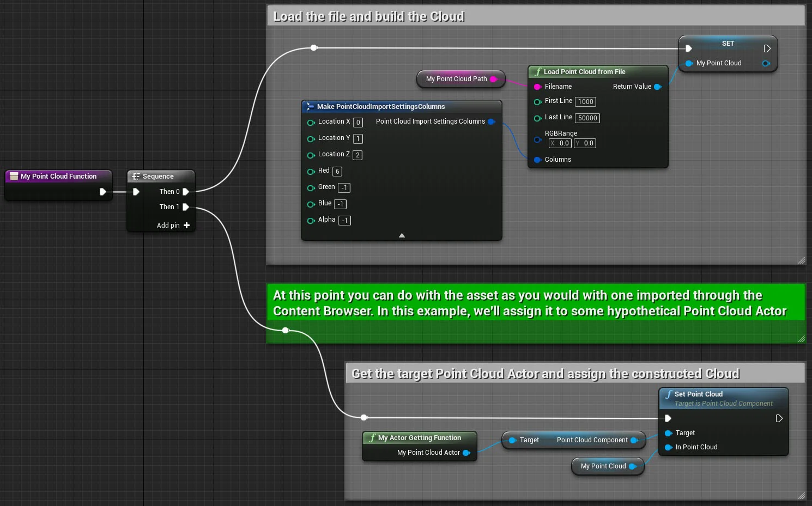Image resolution: width=812 pixels, height=506 pixels.
Task: Click the Last Line input pin
Action: [x=537, y=118]
